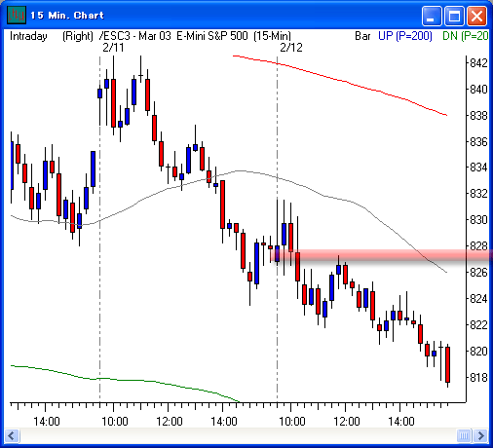Click the horizontal scrollbar thumb
The image size is (493, 448).
[x=464, y=435]
